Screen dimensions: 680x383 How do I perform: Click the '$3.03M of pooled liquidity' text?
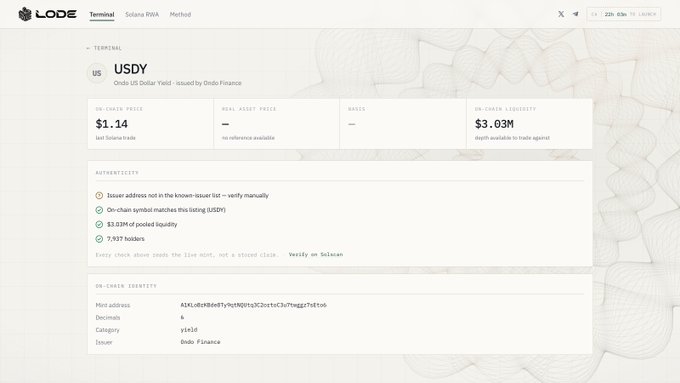click(142, 224)
